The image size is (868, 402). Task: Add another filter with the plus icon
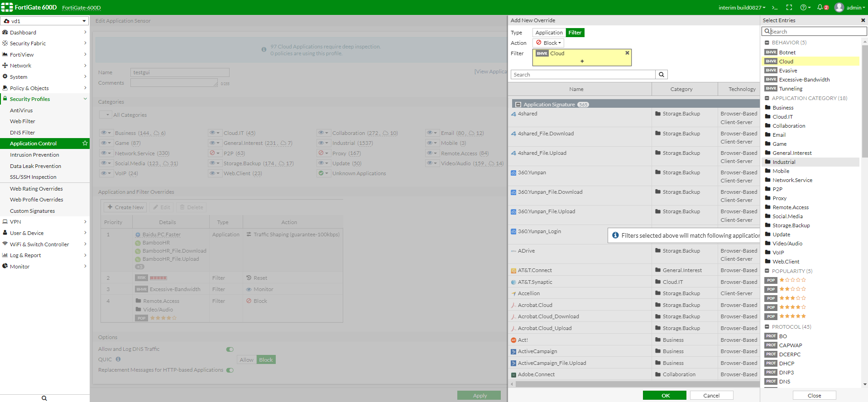coord(582,61)
